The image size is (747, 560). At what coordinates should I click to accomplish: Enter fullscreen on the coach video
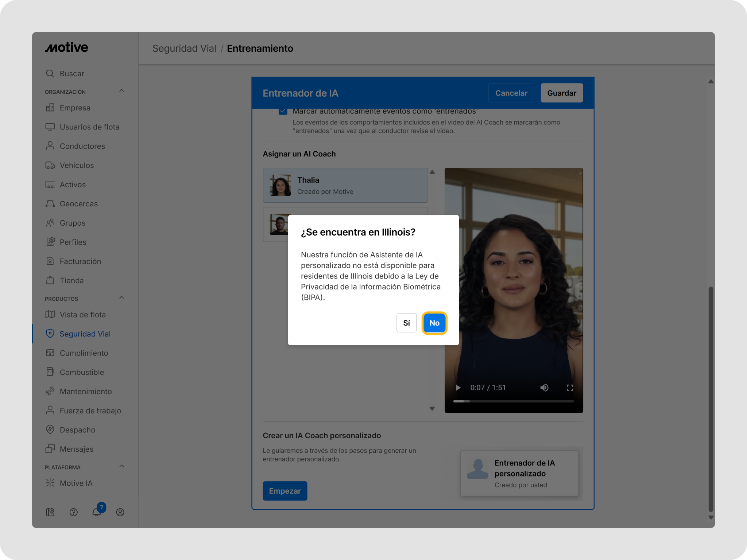point(570,388)
